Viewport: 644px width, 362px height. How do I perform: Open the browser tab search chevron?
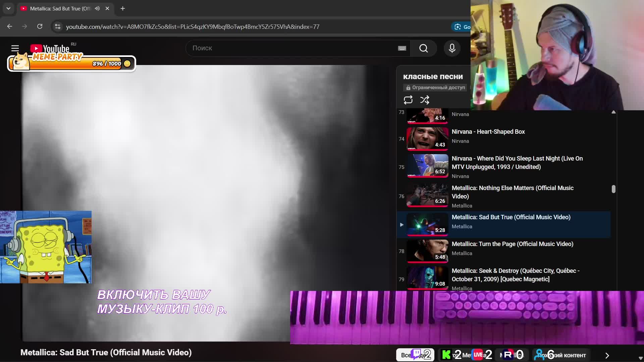[x=8, y=8]
